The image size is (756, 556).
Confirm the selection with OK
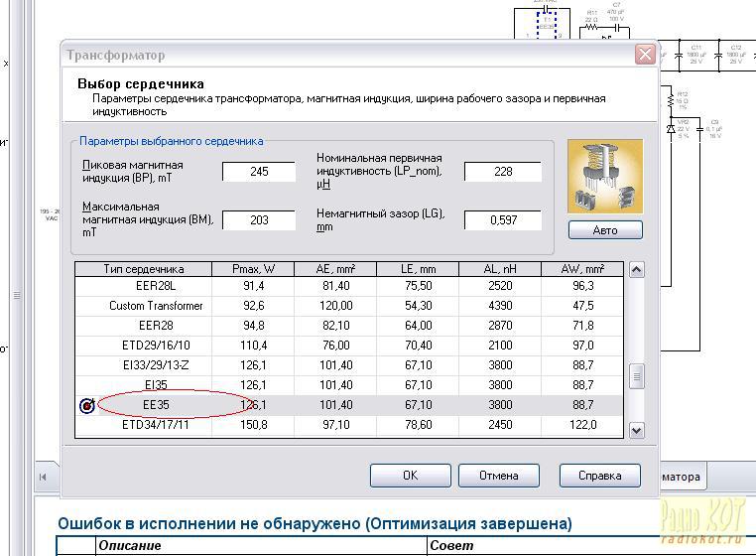(x=410, y=476)
